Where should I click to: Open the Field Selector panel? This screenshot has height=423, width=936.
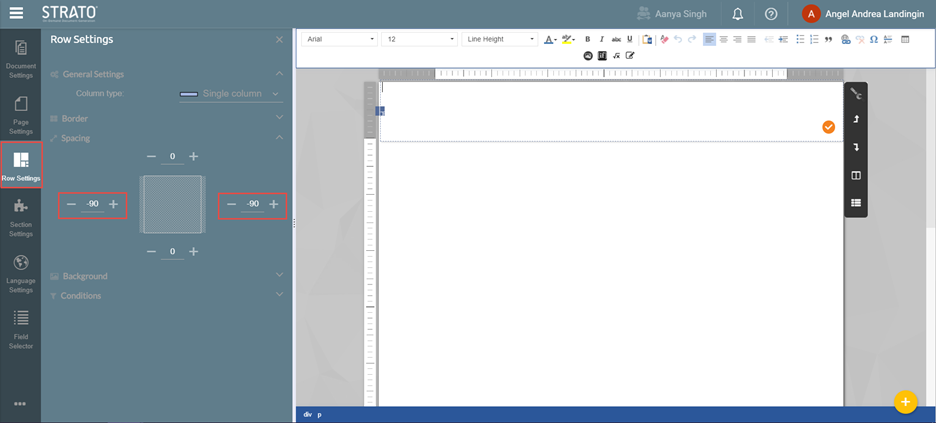20,329
